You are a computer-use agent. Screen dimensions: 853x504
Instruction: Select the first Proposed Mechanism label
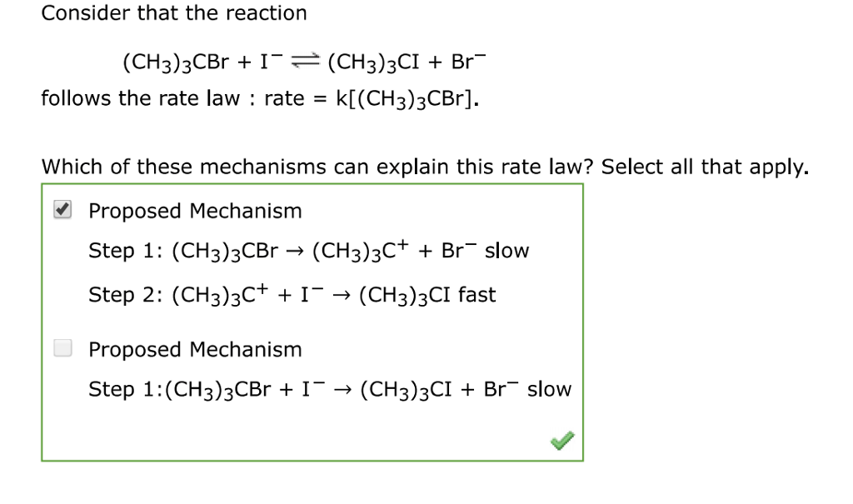(x=195, y=210)
